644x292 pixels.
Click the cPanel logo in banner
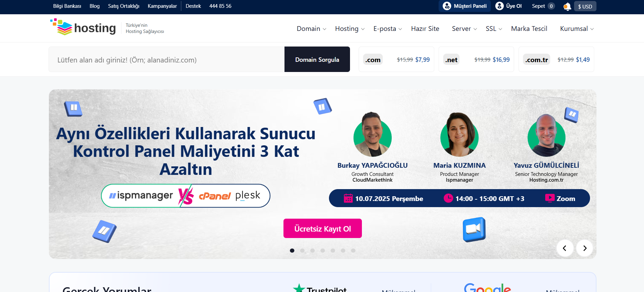tap(215, 196)
